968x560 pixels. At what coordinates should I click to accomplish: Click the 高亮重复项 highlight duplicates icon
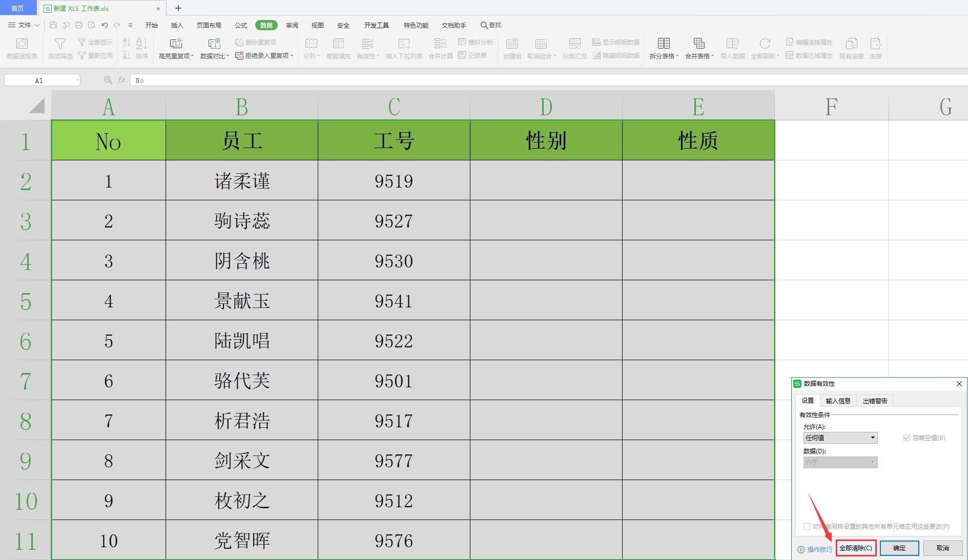176,44
